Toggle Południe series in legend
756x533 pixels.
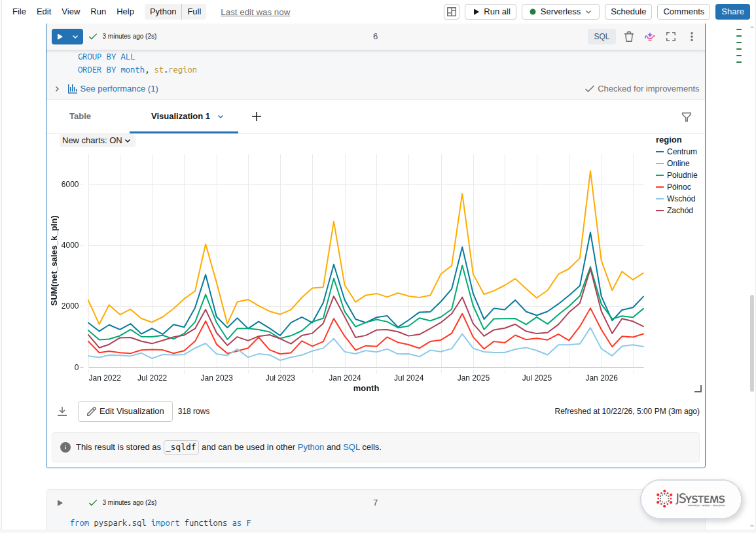(x=676, y=175)
